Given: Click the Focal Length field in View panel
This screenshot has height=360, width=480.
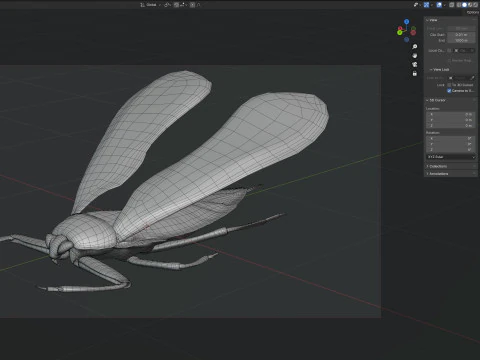Looking at the screenshot, I should pos(461,28).
